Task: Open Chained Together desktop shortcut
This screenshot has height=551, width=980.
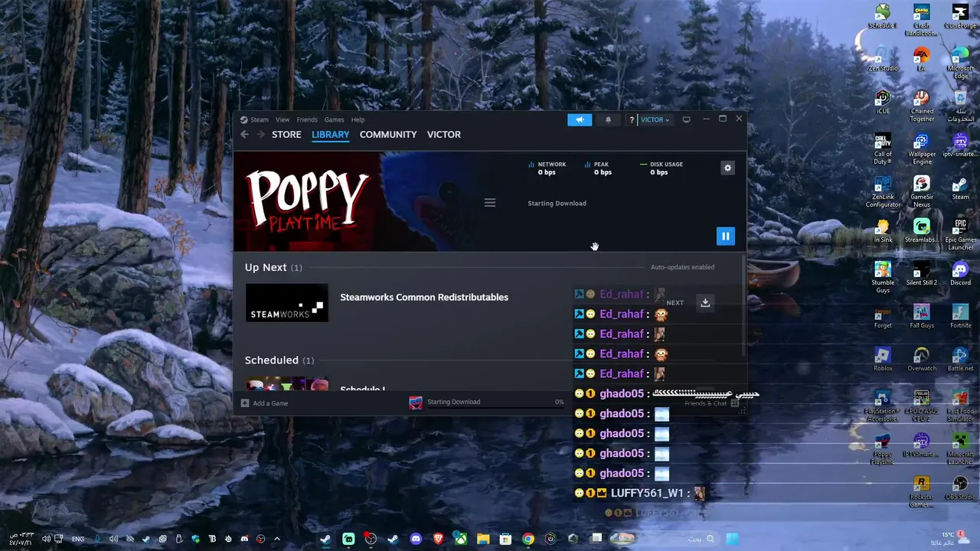Action: 922,106
